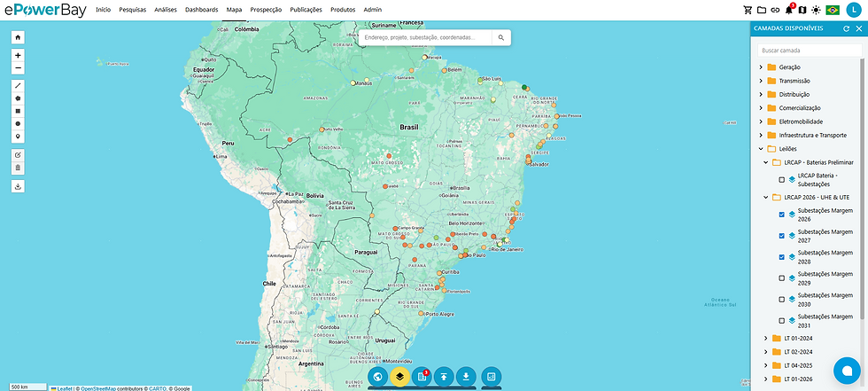Open the Produtos menu

point(343,10)
